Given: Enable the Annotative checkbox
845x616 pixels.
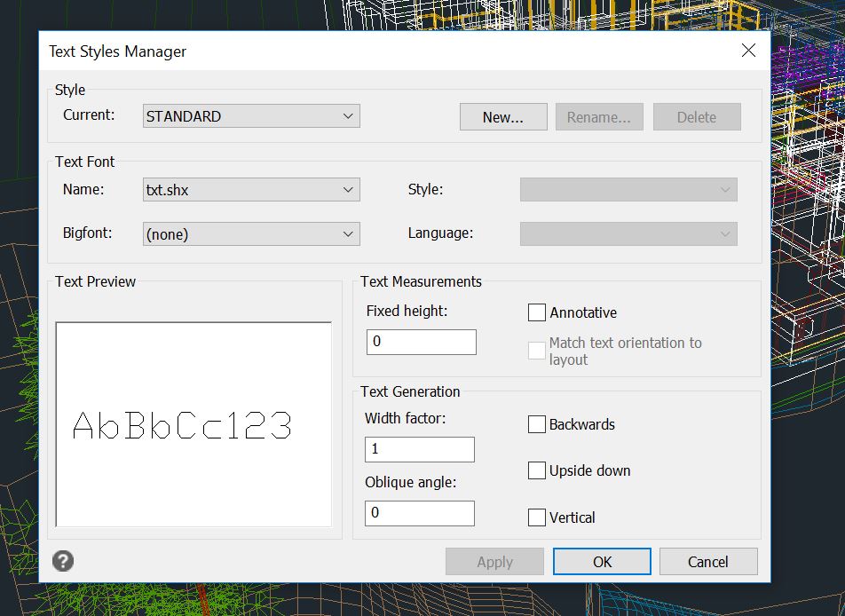Looking at the screenshot, I should click(537, 312).
